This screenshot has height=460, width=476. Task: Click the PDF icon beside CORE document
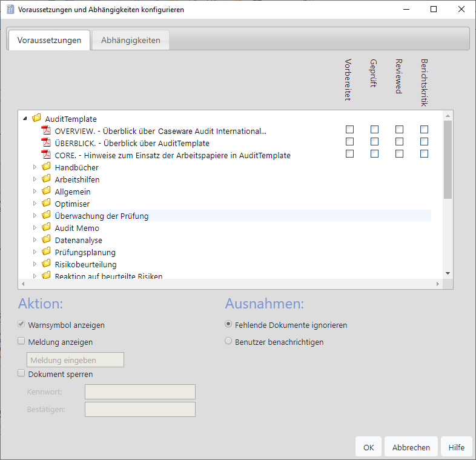tap(46, 155)
